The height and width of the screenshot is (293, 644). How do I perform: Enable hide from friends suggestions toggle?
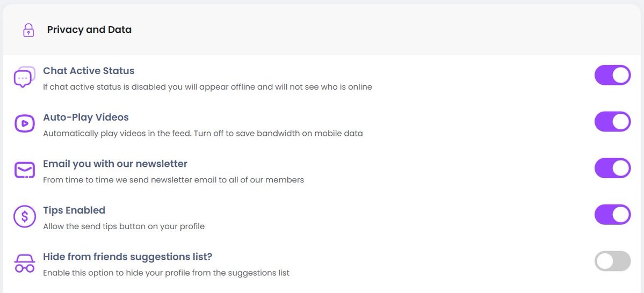click(612, 261)
